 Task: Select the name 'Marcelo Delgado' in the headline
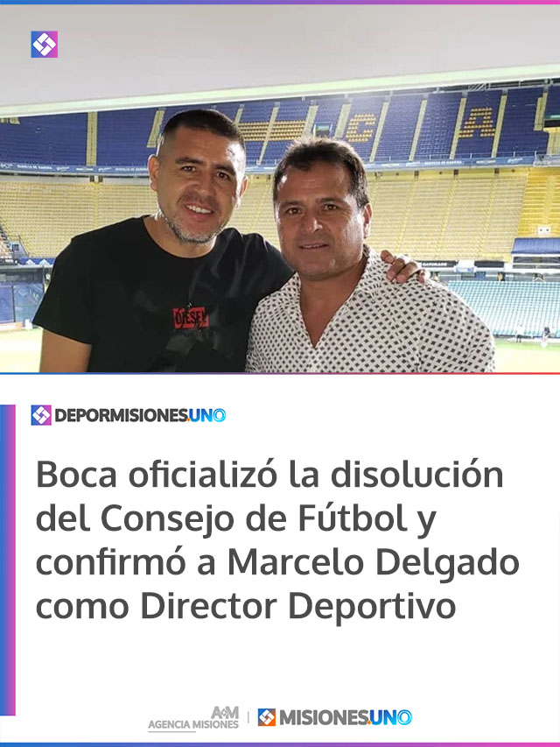[x=374, y=562]
